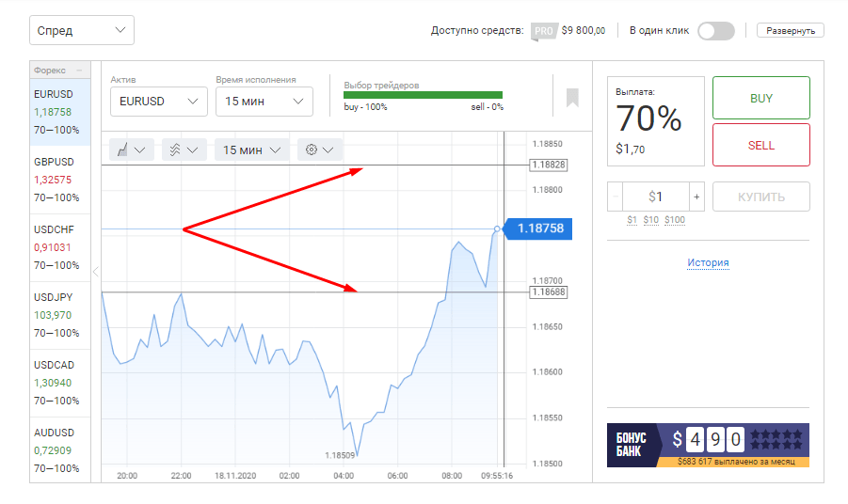Viewport: 848px width, 504px height.
Task: Collapse the Форекс asset list with minus icon
Action: coord(79,71)
